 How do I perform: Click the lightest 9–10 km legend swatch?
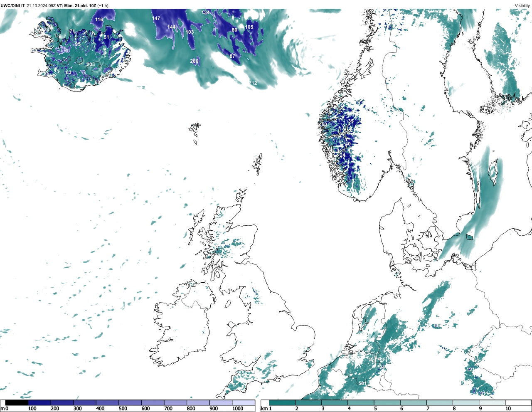[x=492, y=402]
